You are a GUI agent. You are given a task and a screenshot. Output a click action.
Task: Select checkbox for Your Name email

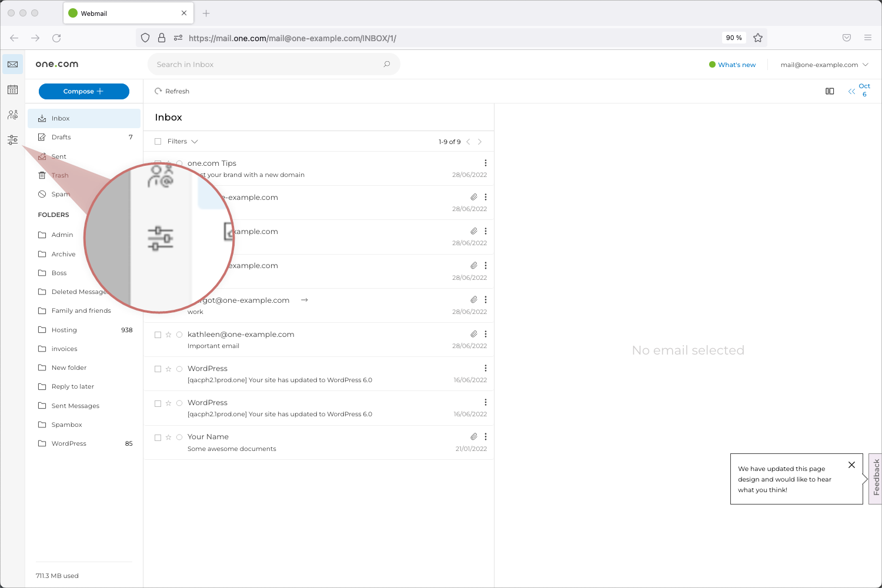pyautogui.click(x=158, y=437)
